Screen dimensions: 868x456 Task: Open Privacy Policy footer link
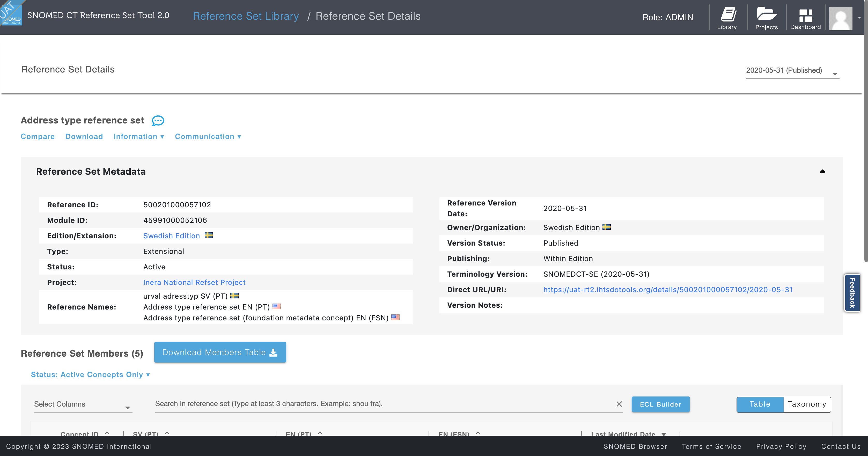click(781, 446)
